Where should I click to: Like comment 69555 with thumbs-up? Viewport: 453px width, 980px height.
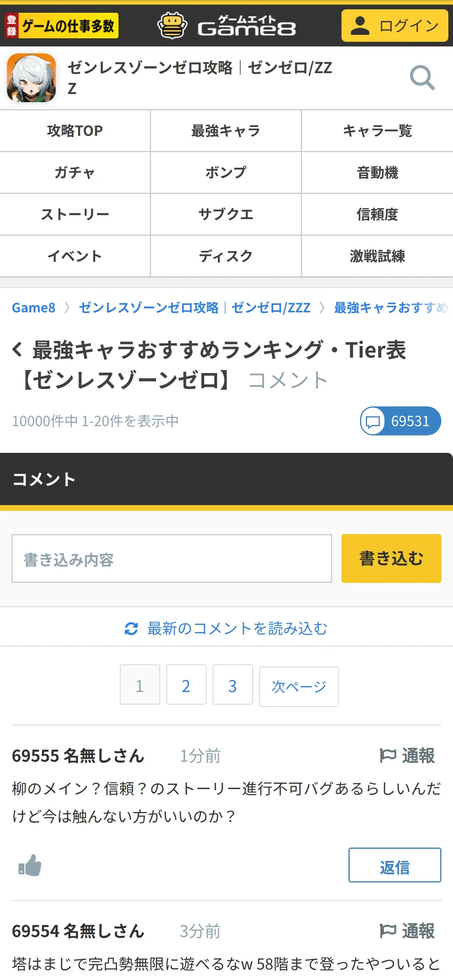pos(30,865)
